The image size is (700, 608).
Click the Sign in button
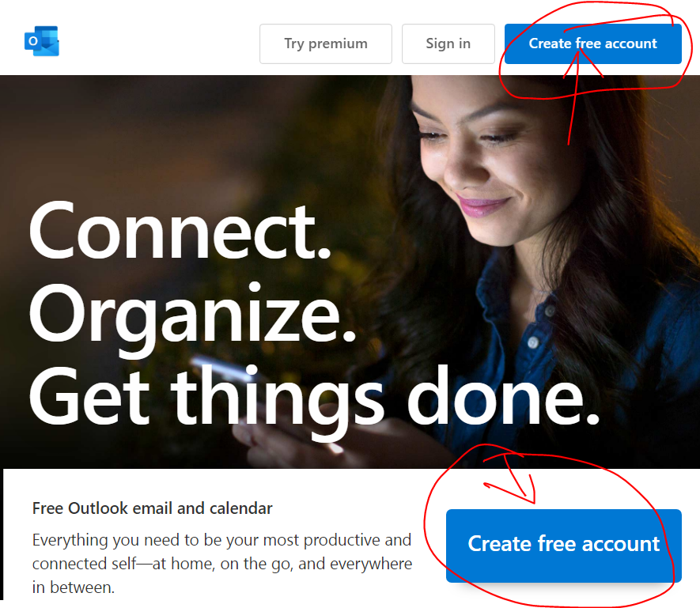(x=448, y=43)
